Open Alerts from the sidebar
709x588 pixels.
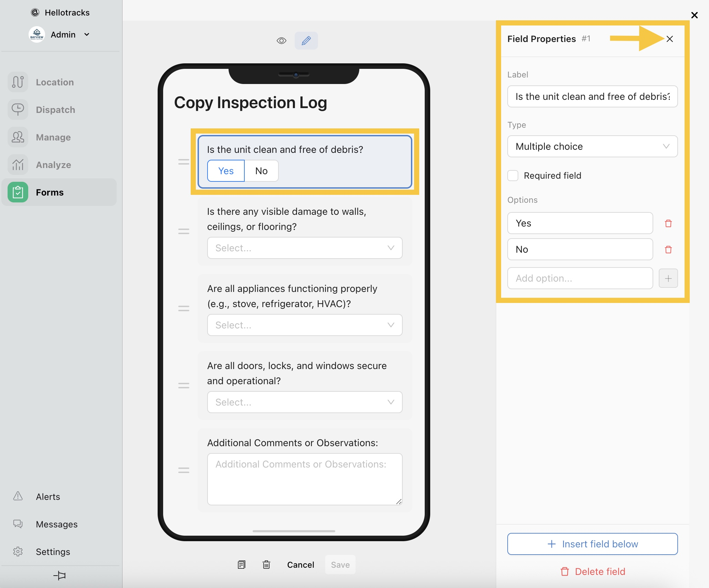pos(36,496)
